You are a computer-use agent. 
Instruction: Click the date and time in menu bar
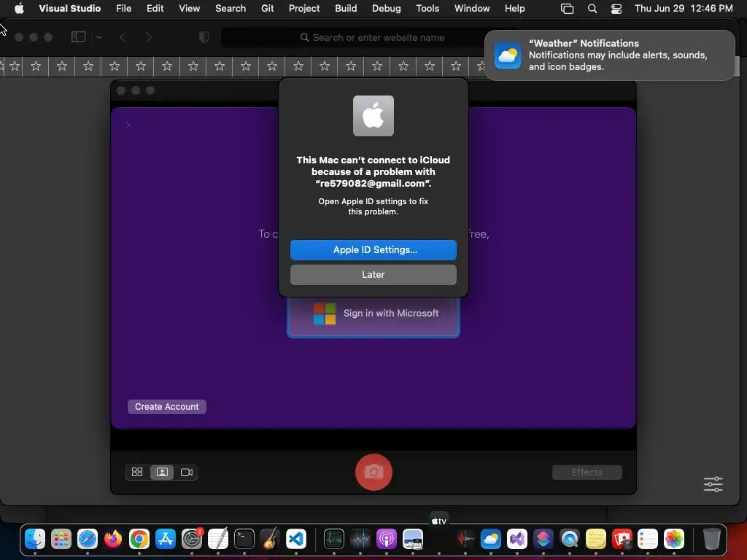click(x=684, y=9)
